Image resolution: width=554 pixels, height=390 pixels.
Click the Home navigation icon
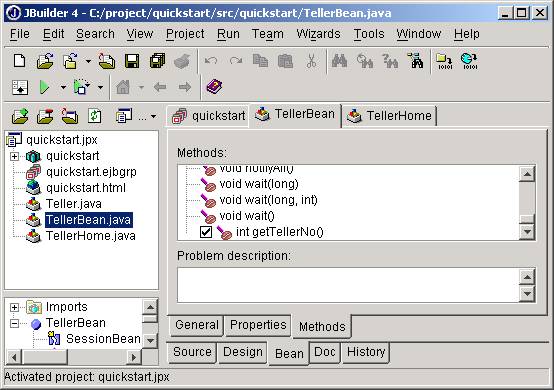[123, 87]
